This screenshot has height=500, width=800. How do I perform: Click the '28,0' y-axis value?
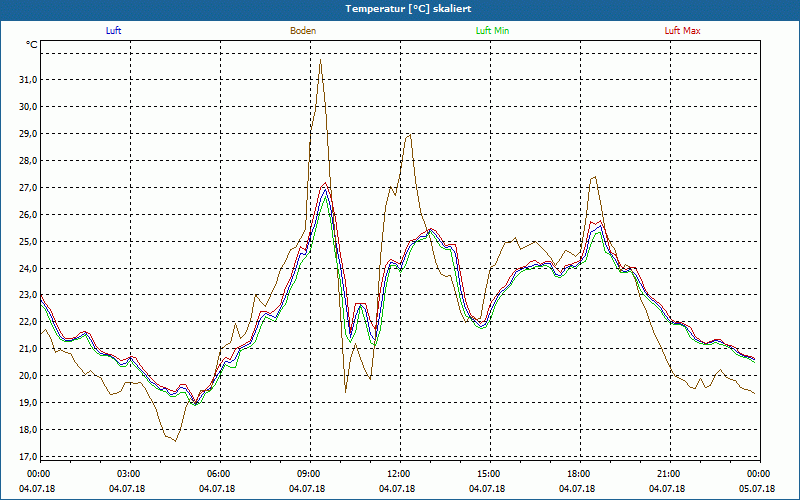click(x=28, y=161)
